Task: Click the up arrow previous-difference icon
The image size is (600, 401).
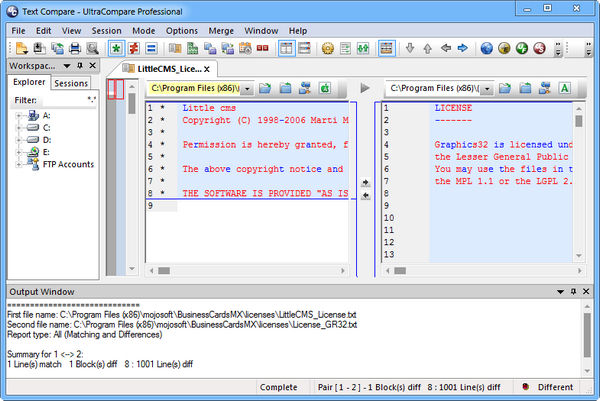Action: 427,48
